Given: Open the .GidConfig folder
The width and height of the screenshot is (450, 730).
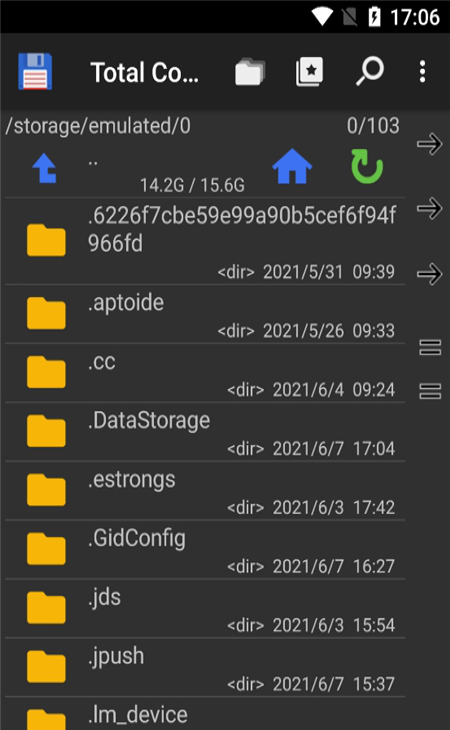Looking at the screenshot, I should click(205, 550).
